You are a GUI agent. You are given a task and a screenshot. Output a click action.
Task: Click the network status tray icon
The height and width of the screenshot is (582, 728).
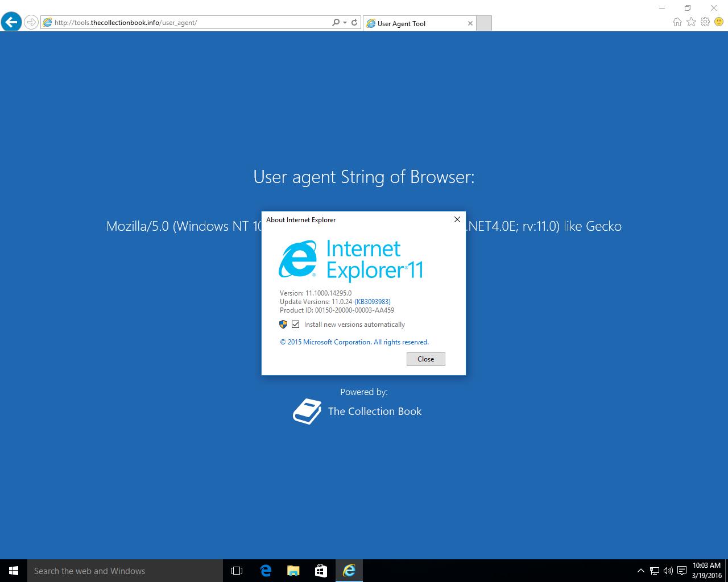(655, 571)
